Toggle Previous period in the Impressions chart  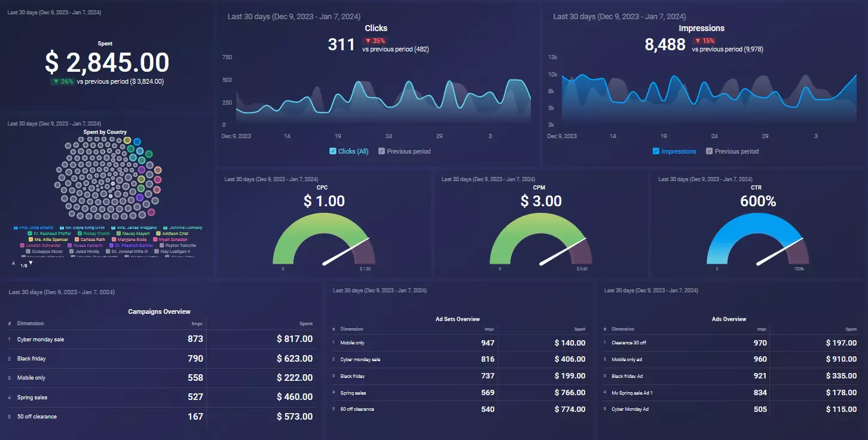pyautogui.click(x=709, y=151)
